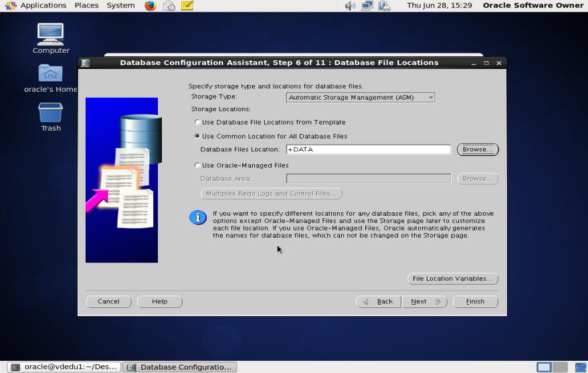Open the Places menu
588x373 pixels.
(86, 5)
